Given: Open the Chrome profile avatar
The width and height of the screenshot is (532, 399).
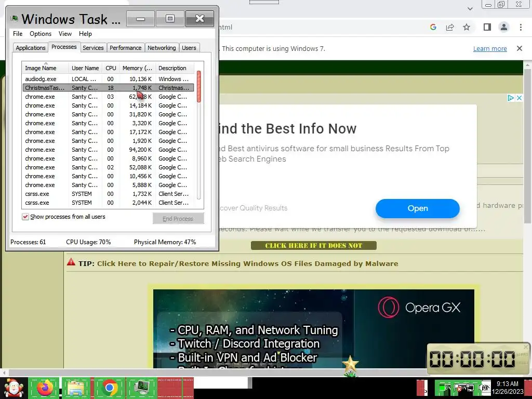Looking at the screenshot, I should click(x=504, y=27).
